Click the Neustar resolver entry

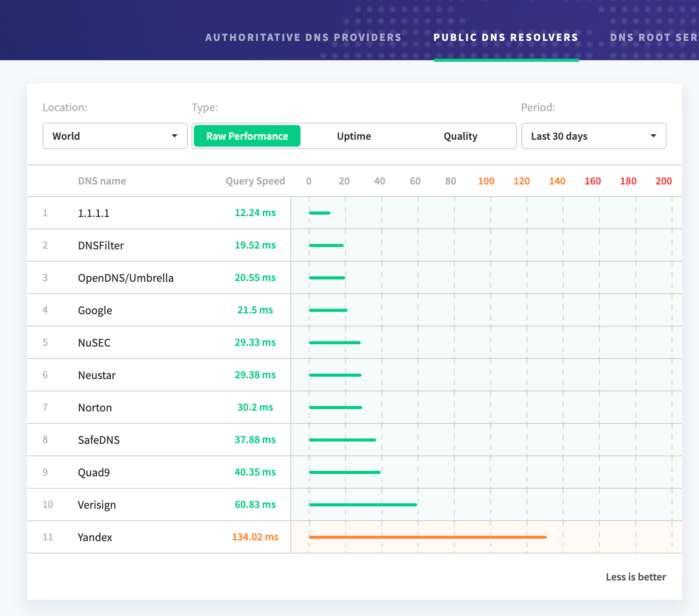pos(97,375)
